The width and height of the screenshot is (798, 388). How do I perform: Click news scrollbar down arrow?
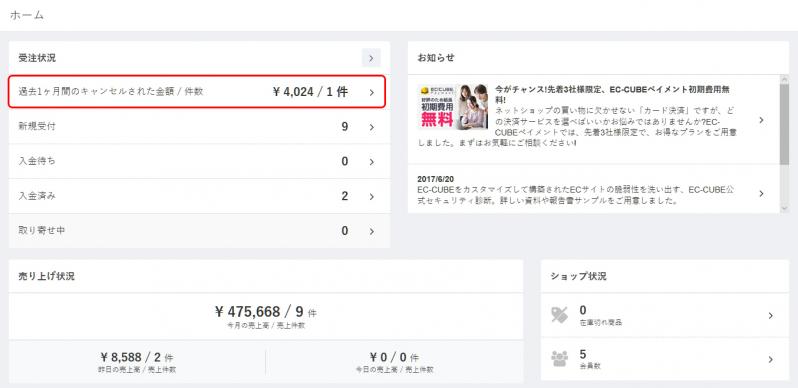[x=784, y=208]
